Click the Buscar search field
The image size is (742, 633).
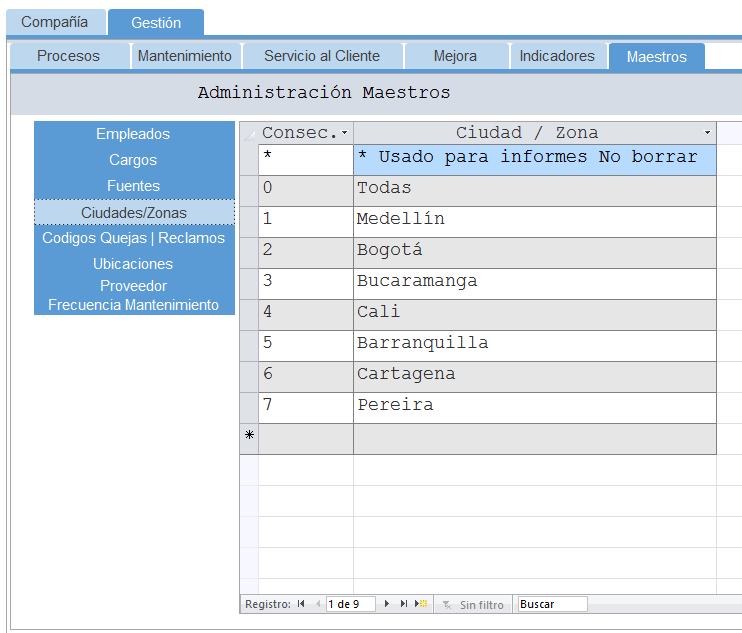tap(552, 604)
